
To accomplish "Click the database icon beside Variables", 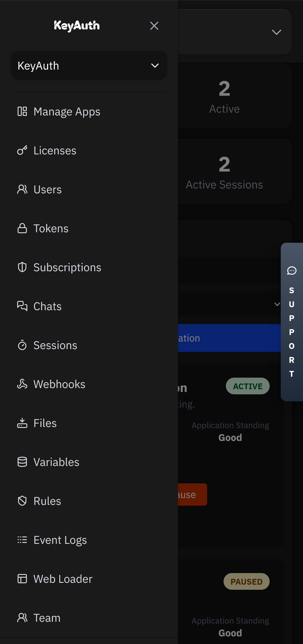I will [x=22, y=462].
